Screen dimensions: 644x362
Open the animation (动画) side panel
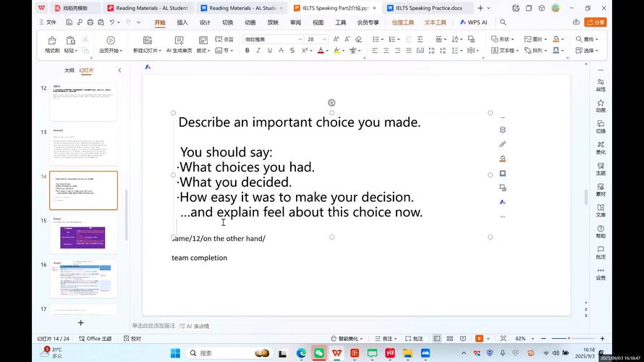(601, 106)
